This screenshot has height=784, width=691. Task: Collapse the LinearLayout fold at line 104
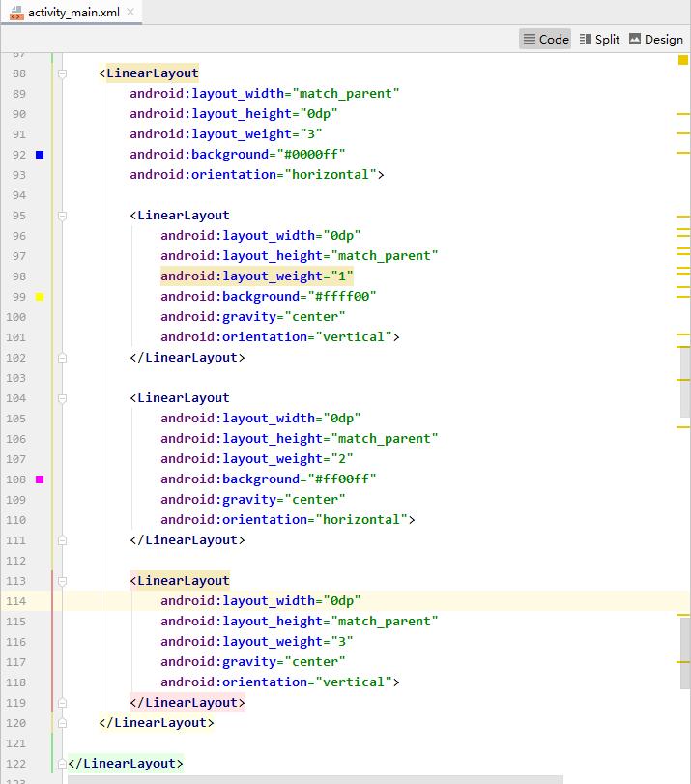(x=62, y=398)
